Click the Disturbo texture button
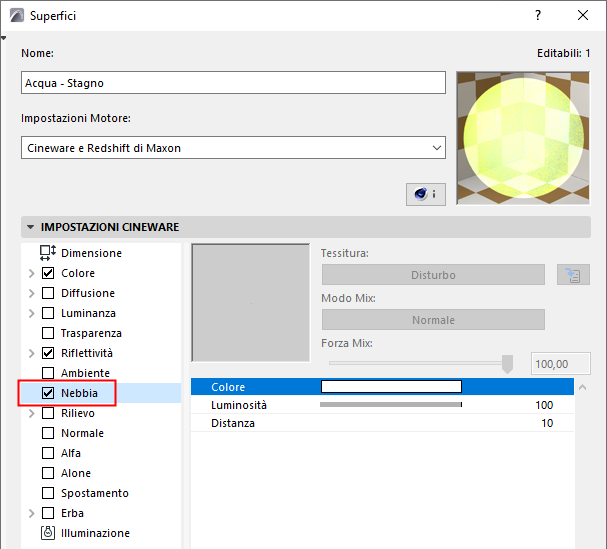This screenshot has width=607, height=549. pos(433,275)
